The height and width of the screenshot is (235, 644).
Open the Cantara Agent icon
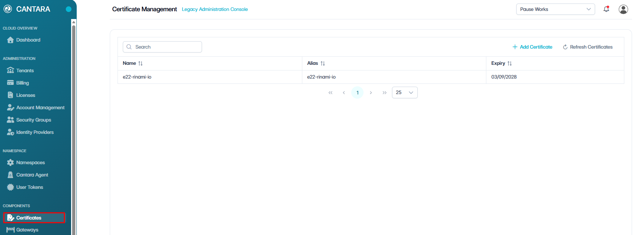(11, 175)
